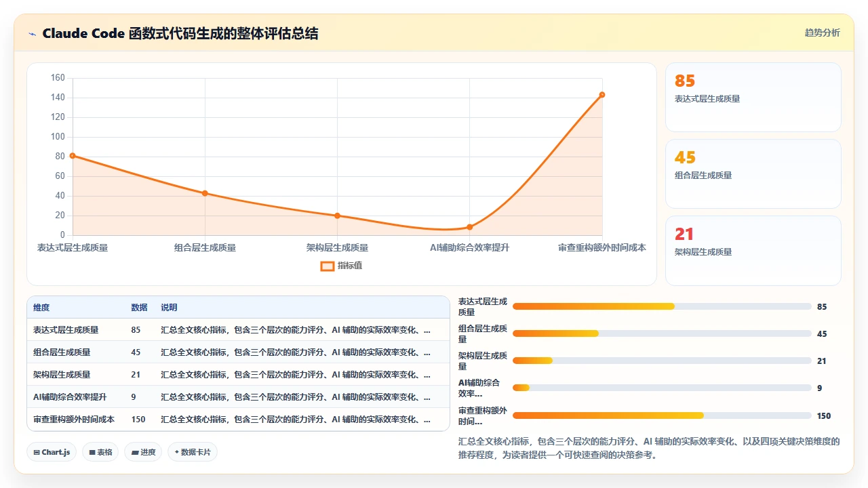The height and width of the screenshot is (488, 868).
Task: Select the 审查重构额外时间成本 cell in the table
Action: coord(74,420)
